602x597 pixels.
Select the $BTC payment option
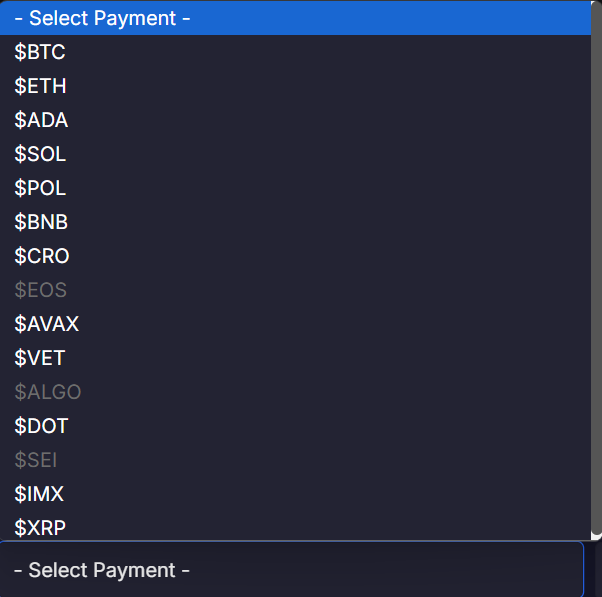[x=295, y=52]
